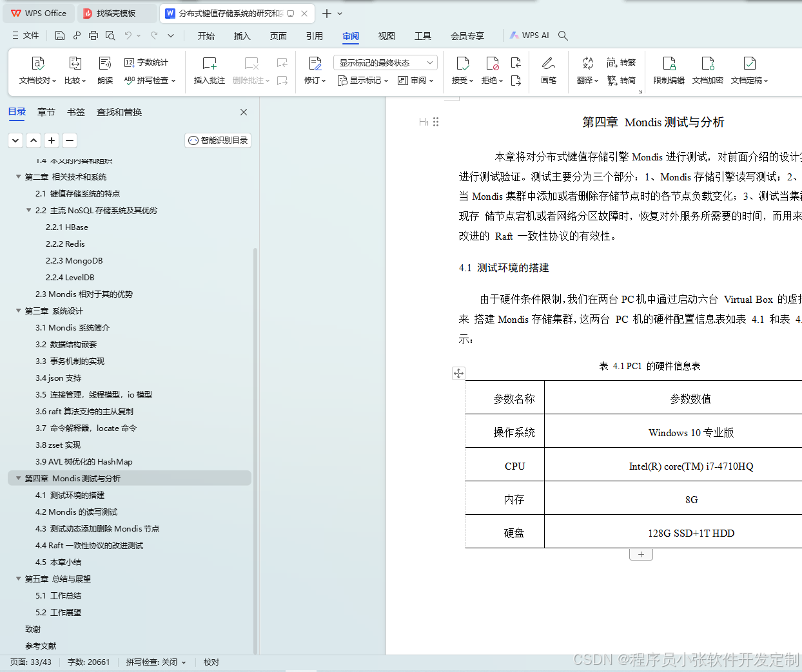Go to 4.2 Mondis 的读写测试 heading

pos(76,512)
